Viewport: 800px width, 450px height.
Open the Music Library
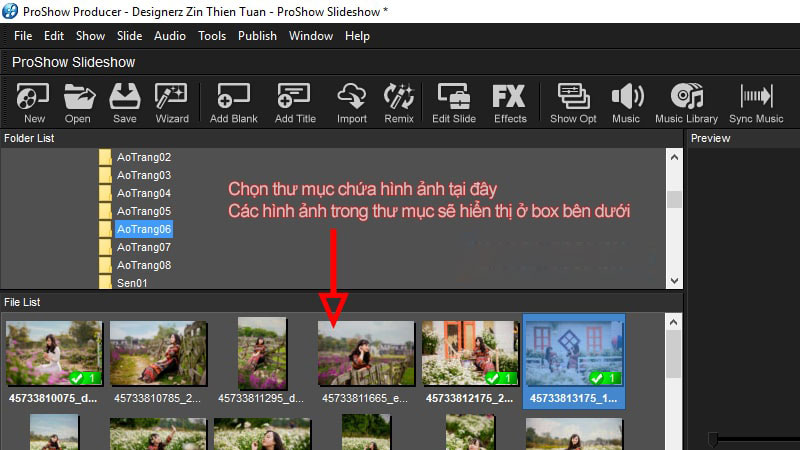[x=686, y=103]
